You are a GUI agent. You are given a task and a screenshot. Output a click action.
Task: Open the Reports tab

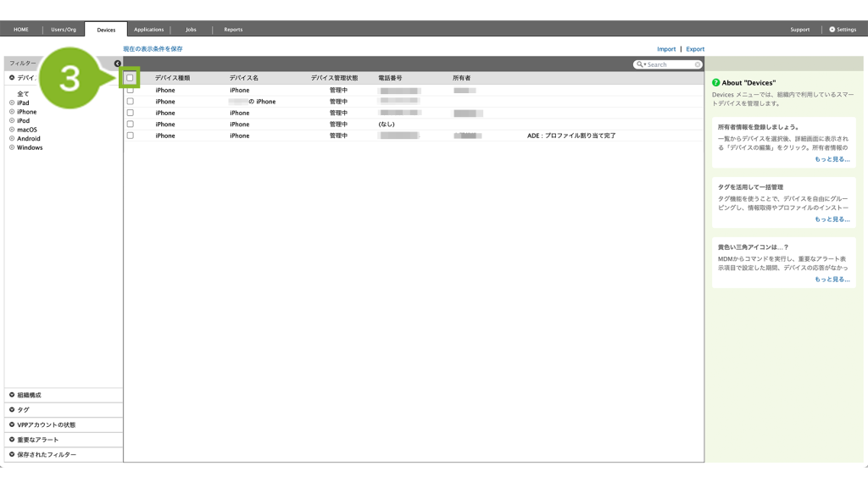233,30
